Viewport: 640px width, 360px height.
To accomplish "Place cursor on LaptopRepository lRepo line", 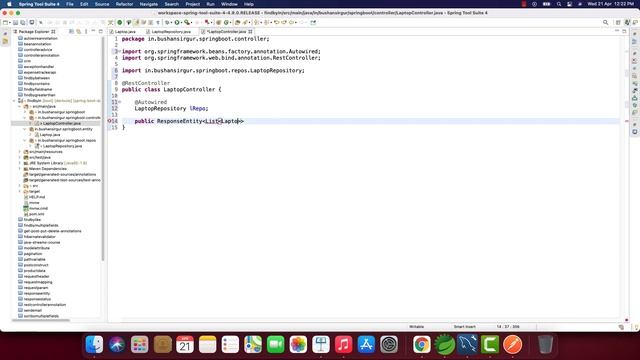I will [171, 109].
